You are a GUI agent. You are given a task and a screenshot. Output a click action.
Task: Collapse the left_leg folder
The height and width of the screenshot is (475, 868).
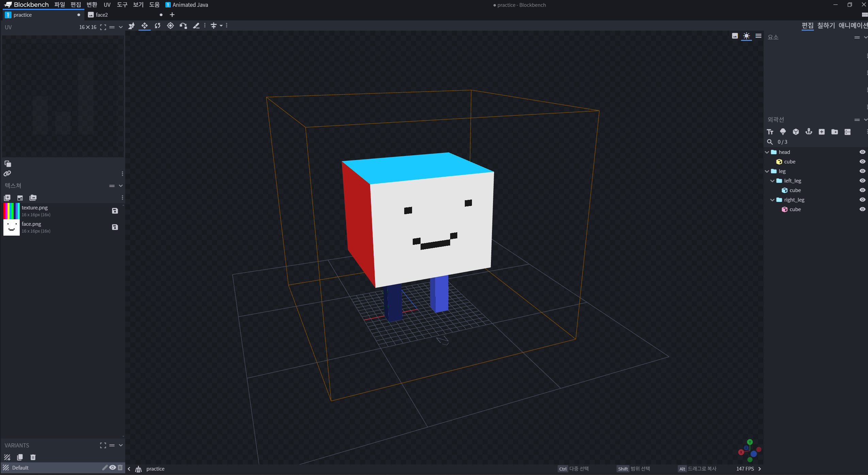[772, 181]
